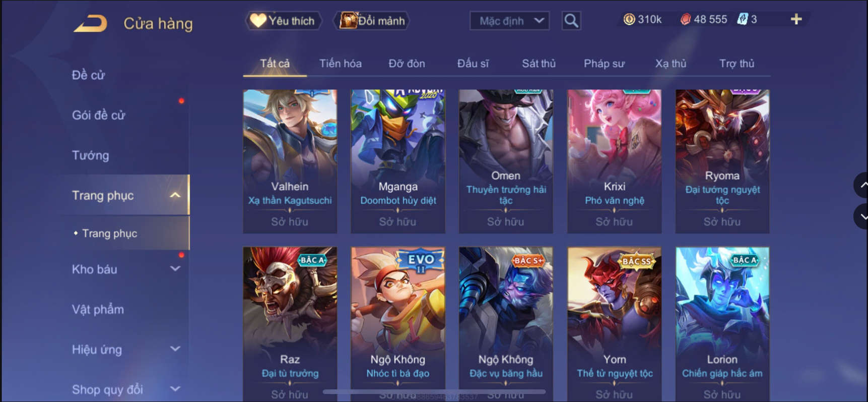Select the Krixi Phó văn nghệ skin card
This screenshot has height=402, width=868.
pos(614,161)
